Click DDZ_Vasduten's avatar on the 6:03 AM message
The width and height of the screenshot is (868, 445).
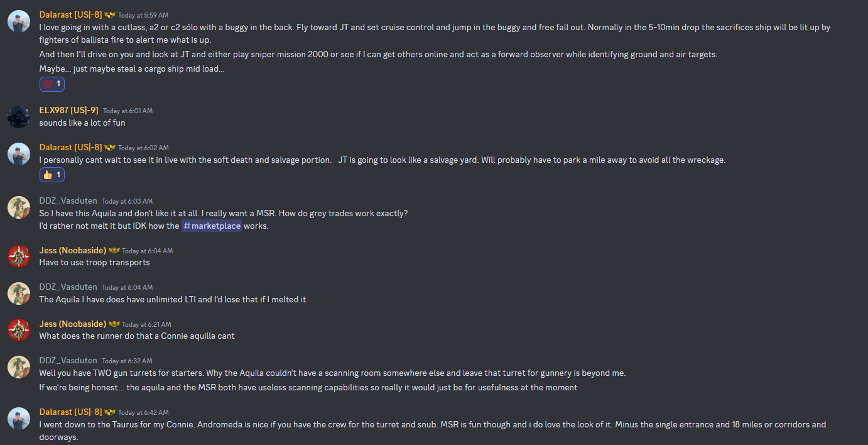click(x=19, y=207)
